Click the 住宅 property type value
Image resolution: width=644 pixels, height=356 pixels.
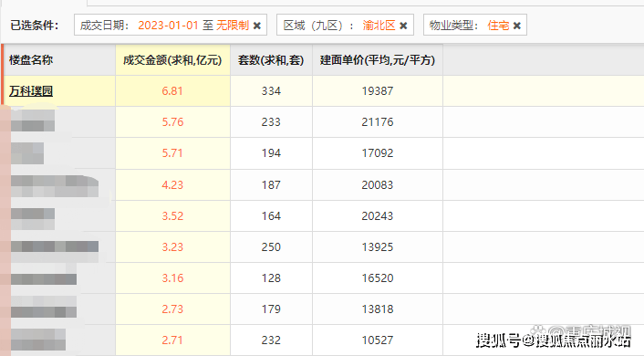(498, 26)
